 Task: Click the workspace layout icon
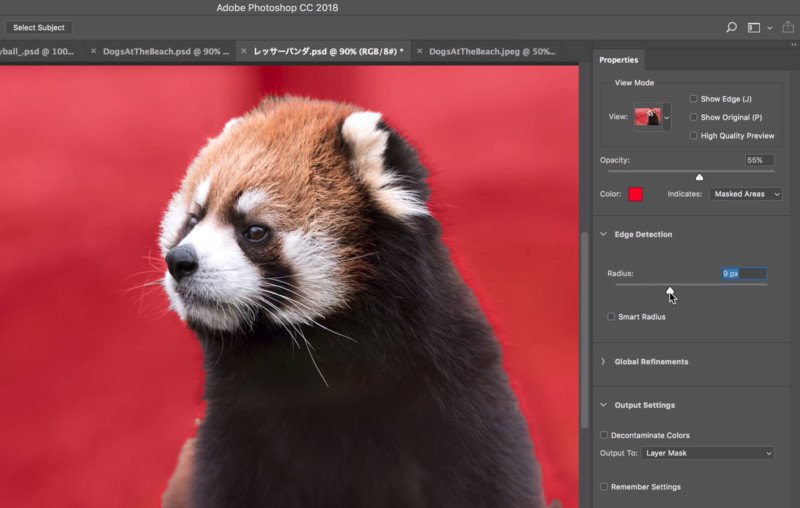point(754,28)
